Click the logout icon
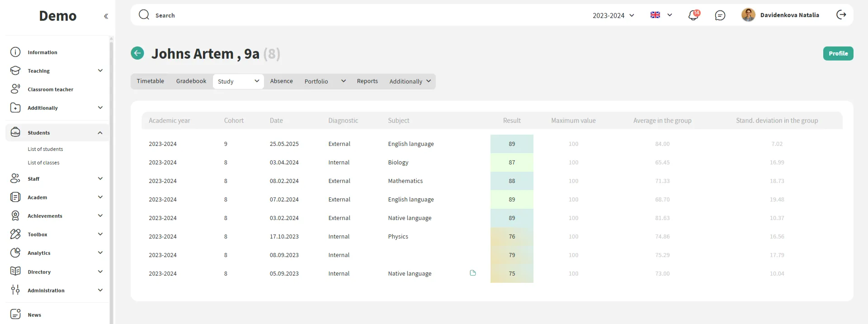The width and height of the screenshot is (868, 324). pyautogui.click(x=841, y=15)
